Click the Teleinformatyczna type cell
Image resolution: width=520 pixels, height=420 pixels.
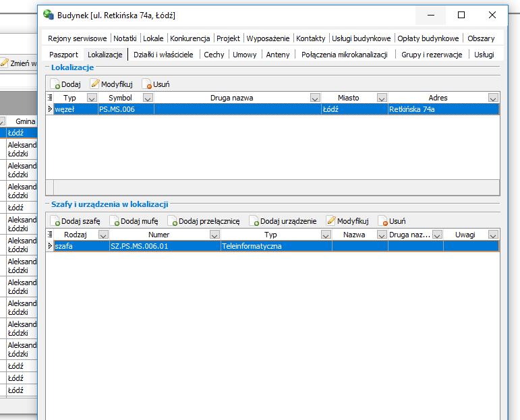tap(276, 246)
